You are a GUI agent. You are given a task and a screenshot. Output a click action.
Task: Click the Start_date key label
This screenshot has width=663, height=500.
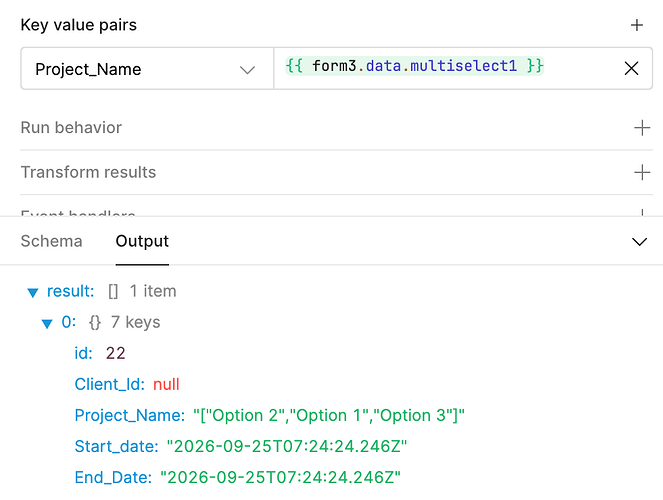coord(116,447)
